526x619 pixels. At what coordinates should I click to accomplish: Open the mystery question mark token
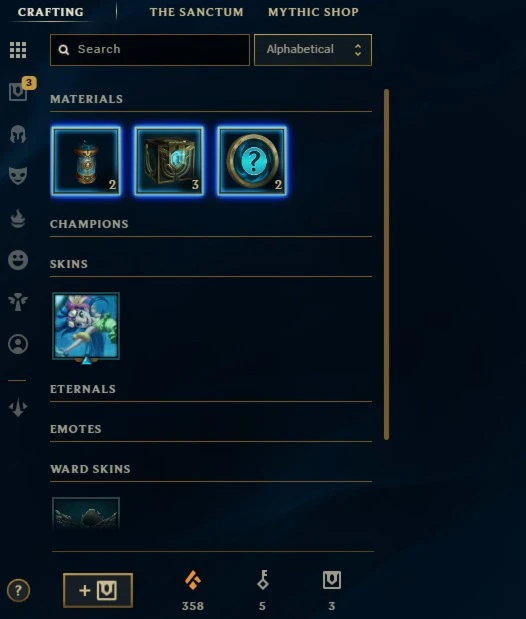tap(252, 161)
